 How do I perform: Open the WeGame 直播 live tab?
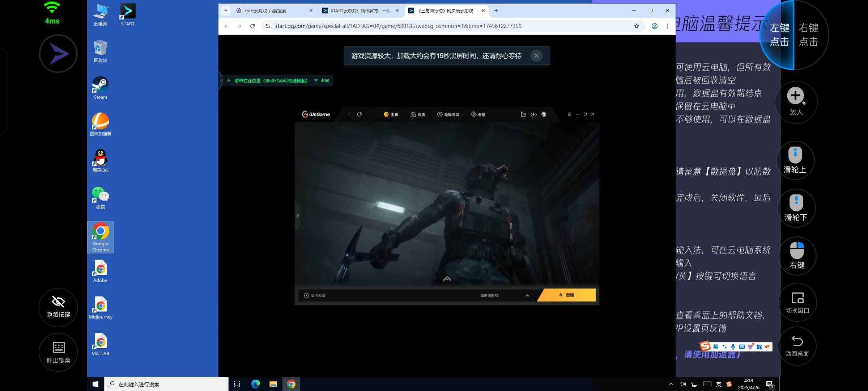click(478, 114)
